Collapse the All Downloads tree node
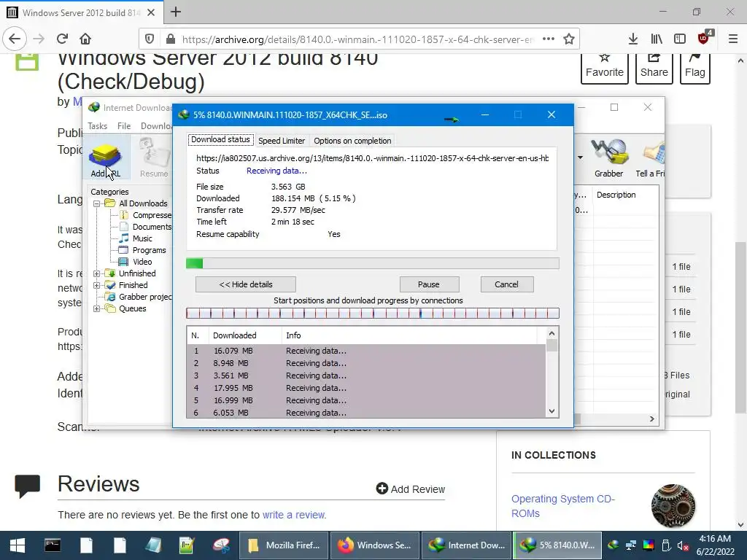The image size is (747, 560). pos(97,203)
